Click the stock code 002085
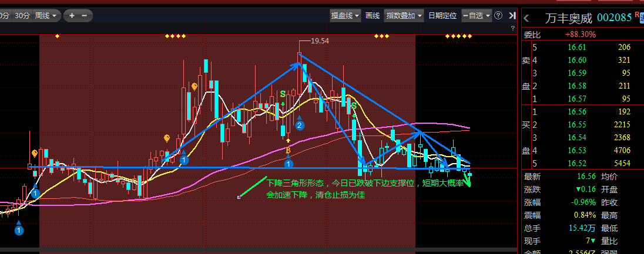Image resolution: width=644 pixels, height=254 pixels. coord(614,18)
